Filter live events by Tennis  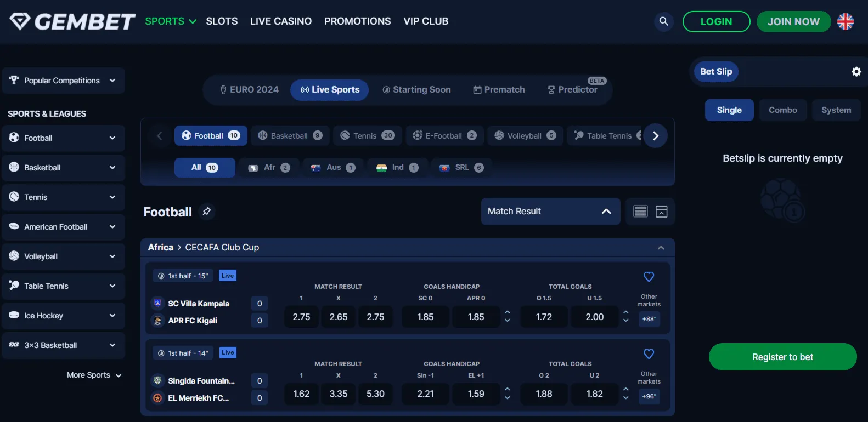[x=368, y=136]
